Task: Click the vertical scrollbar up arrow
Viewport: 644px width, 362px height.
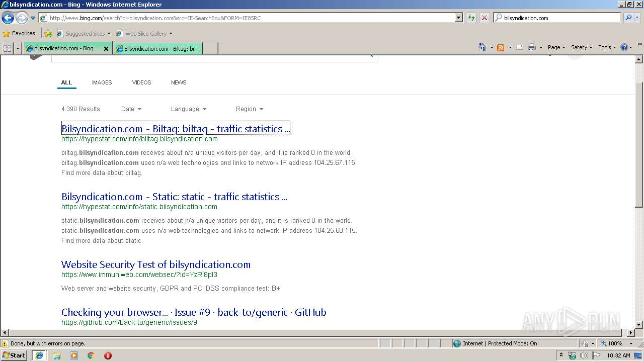Action: pyautogui.click(x=639, y=59)
